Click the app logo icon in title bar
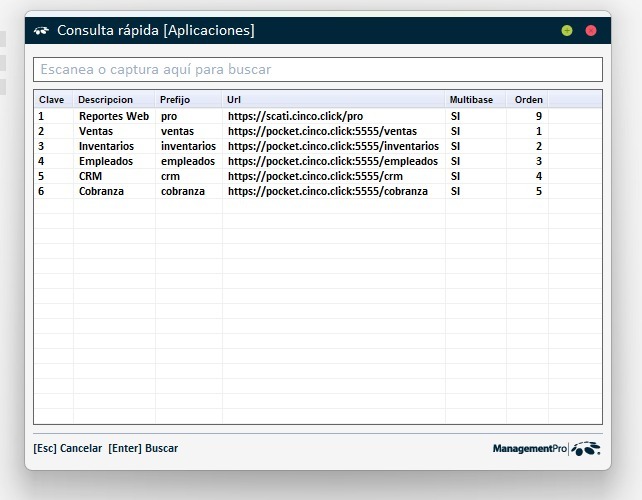642x500 pixels. (x=42, y=30)
